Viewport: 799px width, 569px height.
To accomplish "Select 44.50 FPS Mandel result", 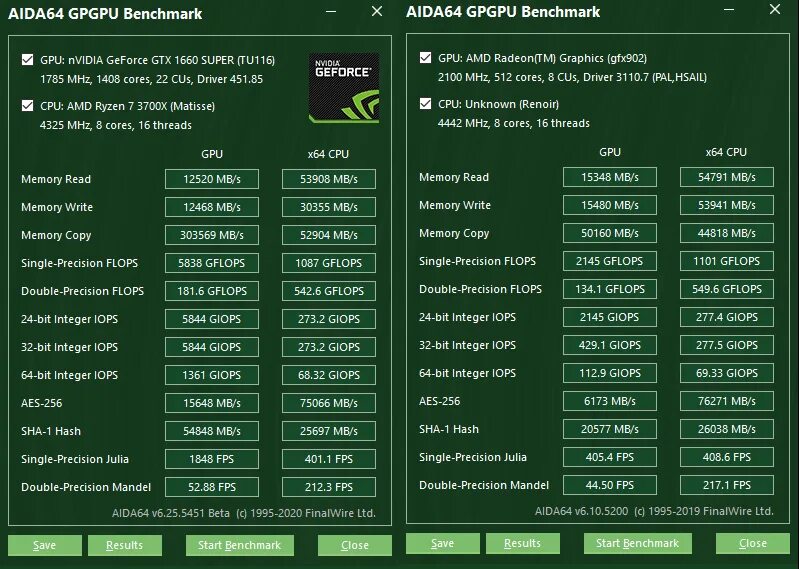I will 610,485.
